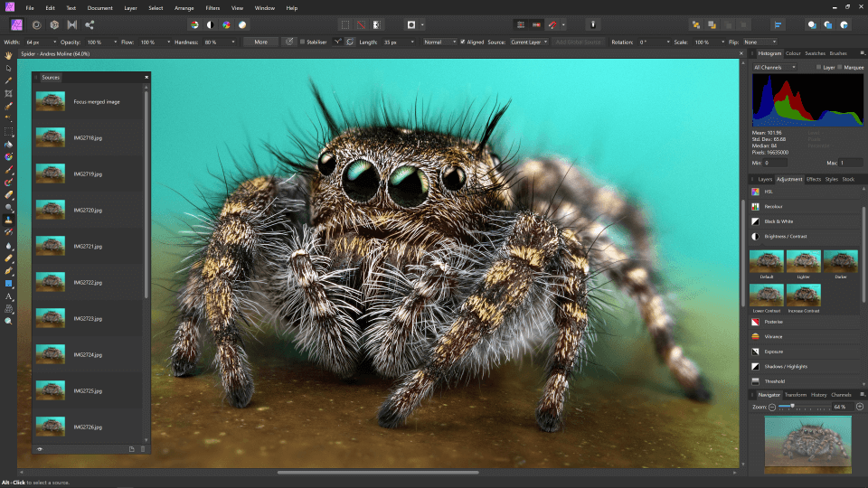This screenshot has width=868, height=488.
Task: Select the Artistic Text tool
Action: click(8, 296)
